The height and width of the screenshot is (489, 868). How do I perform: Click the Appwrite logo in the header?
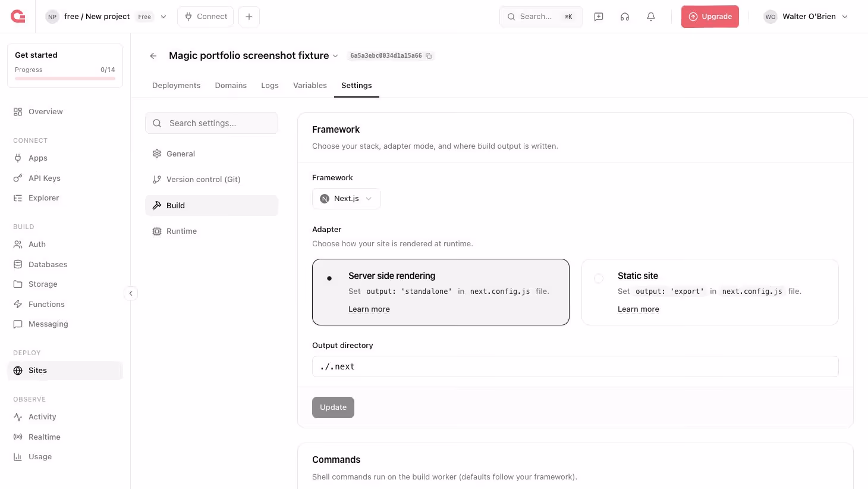coord(18,17)
